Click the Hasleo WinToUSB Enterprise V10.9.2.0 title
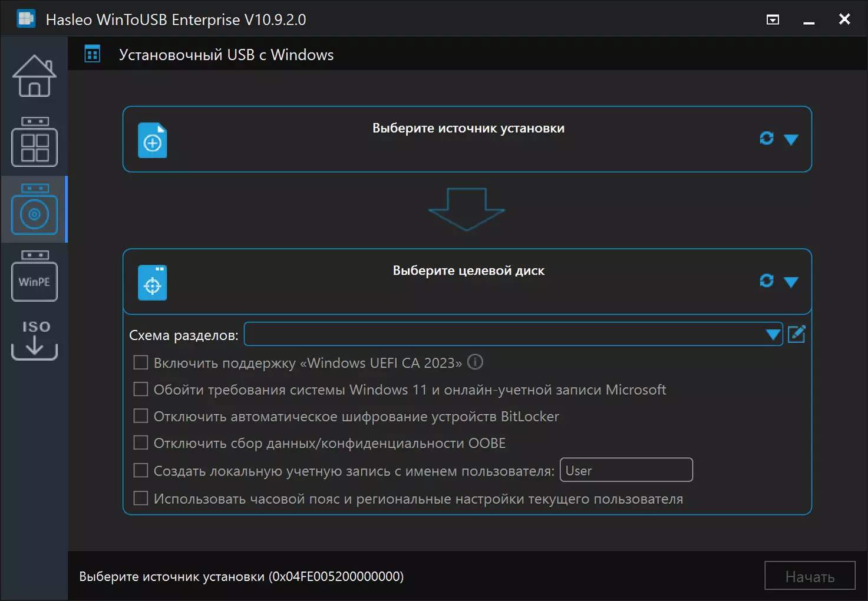868x601 pixels. [x=176, y=19]
